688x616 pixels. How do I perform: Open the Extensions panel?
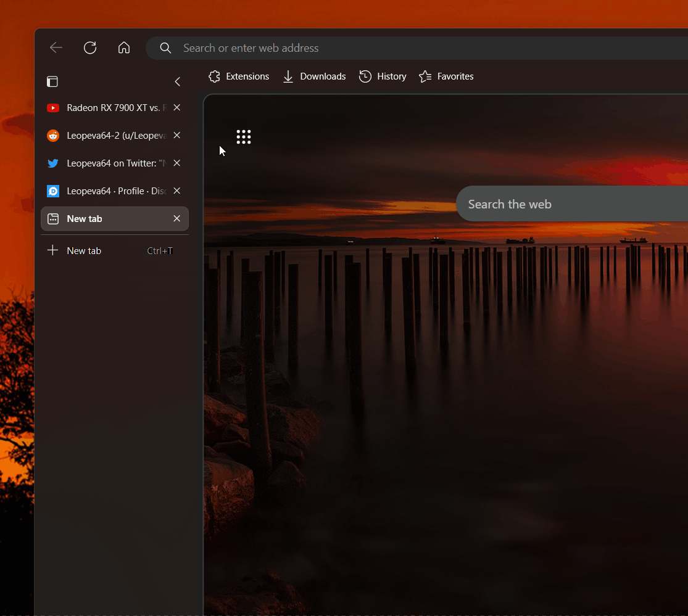(x=238, y=76)
